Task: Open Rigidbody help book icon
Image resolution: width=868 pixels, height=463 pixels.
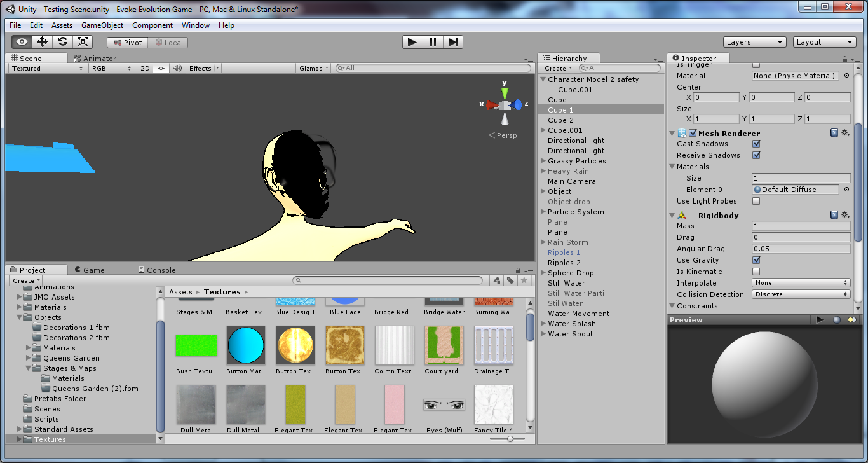Action: (834, 215)
